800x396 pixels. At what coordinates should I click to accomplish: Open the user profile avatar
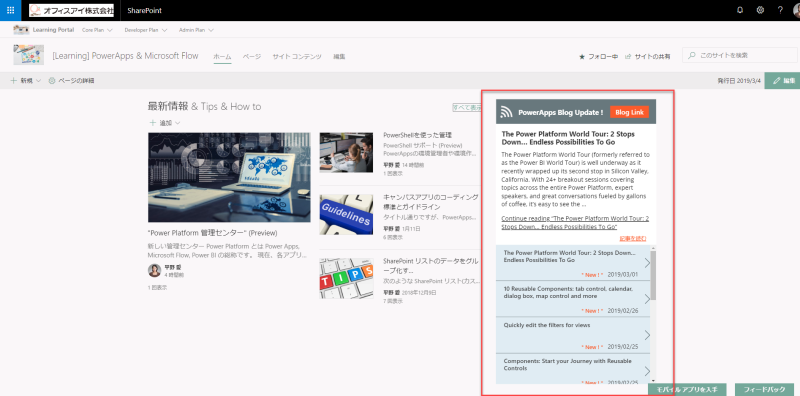click(x=796, y=10)
